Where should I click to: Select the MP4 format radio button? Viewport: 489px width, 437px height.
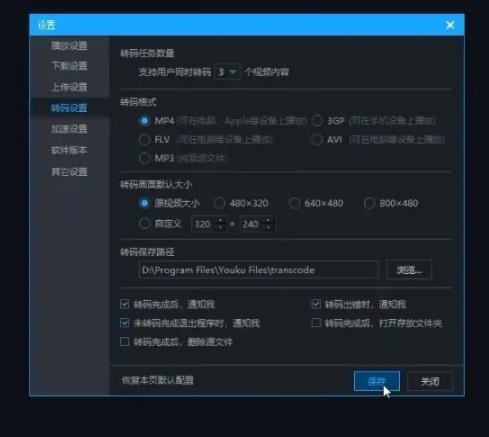[x=144, y=121]
